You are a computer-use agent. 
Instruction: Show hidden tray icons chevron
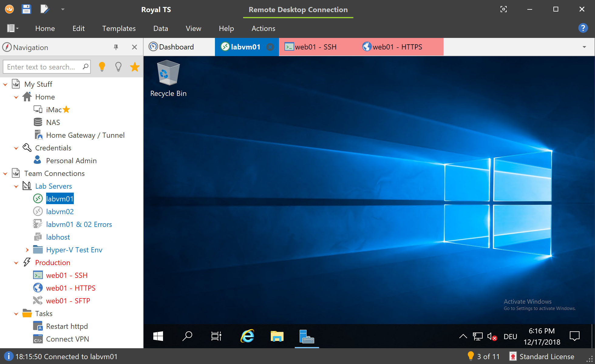point(463,336)
